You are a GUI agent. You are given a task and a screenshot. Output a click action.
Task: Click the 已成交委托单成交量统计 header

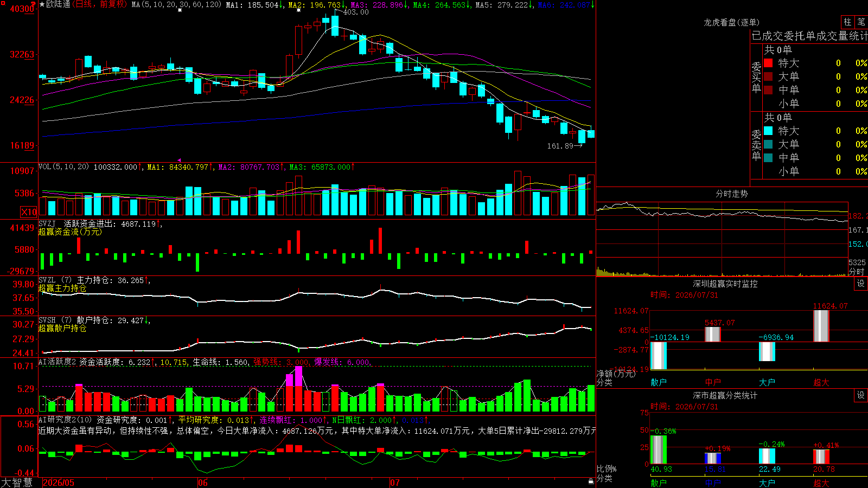pyautogui.click(x=809, y=36)
